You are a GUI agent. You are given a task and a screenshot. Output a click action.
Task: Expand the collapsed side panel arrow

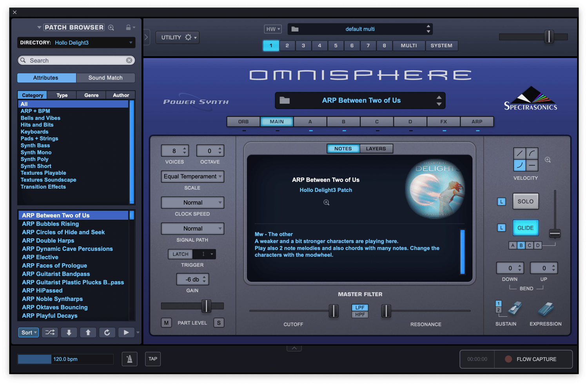(x=146, y=37)
